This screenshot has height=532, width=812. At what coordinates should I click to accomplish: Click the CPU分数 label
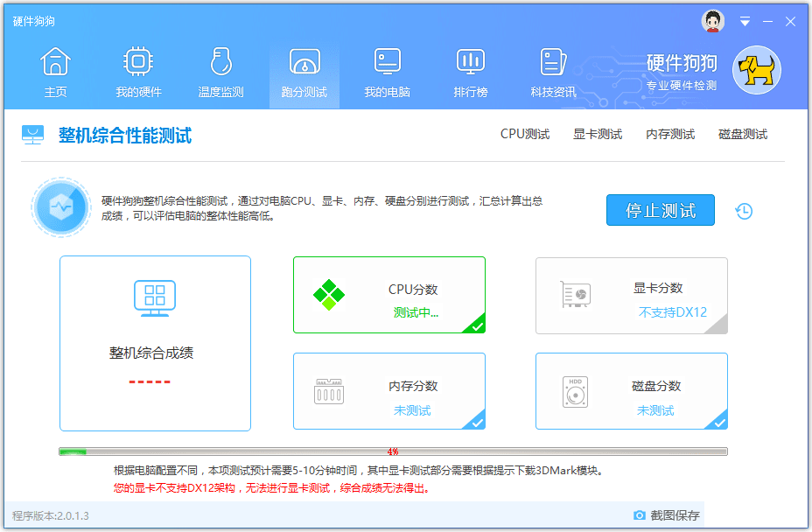[413, 289]
